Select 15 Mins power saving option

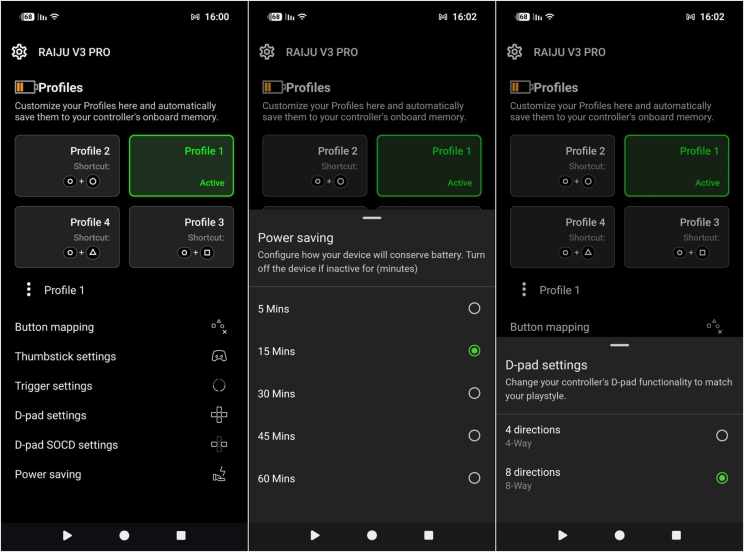pos(372,351)
